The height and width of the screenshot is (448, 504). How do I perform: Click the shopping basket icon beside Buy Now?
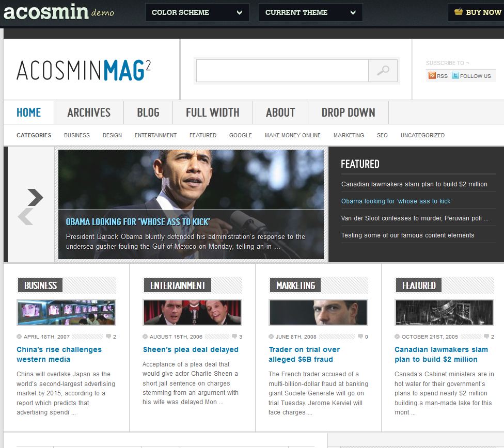(459, 12)
